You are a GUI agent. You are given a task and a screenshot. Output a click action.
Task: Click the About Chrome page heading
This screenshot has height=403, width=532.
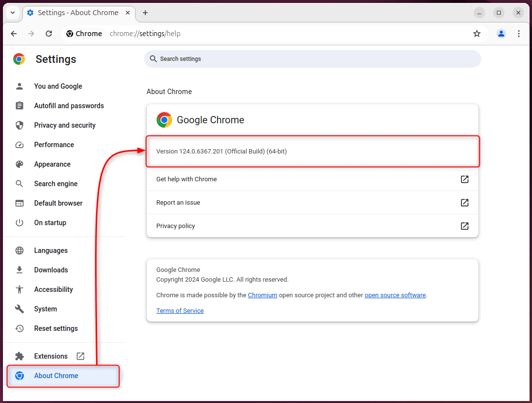coord(169,92)
